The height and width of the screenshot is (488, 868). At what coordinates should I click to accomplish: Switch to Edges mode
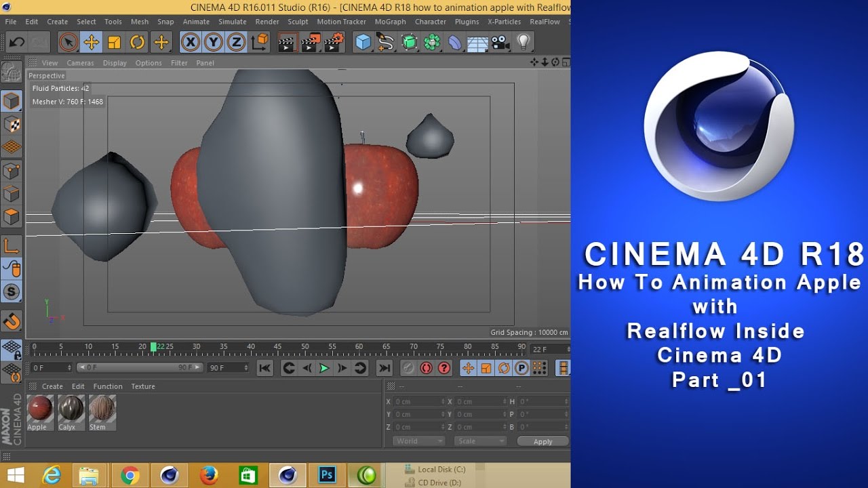12,194
